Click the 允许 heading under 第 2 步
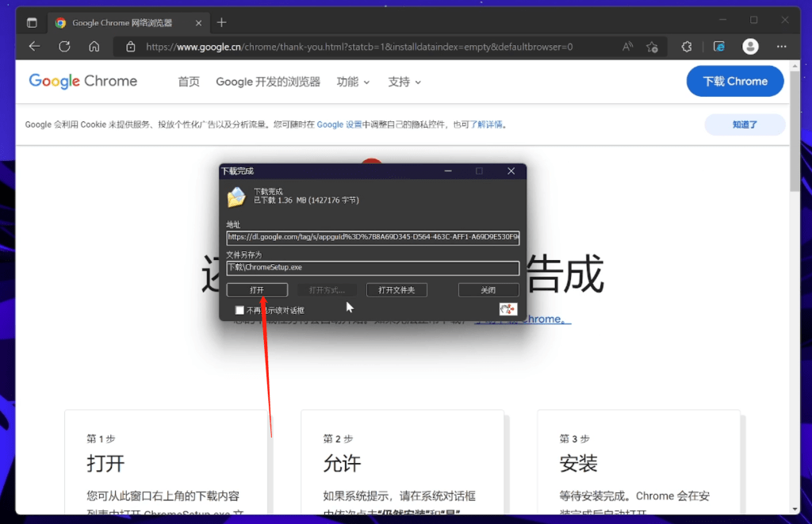812x524 pixels. [x=342, y=464]
